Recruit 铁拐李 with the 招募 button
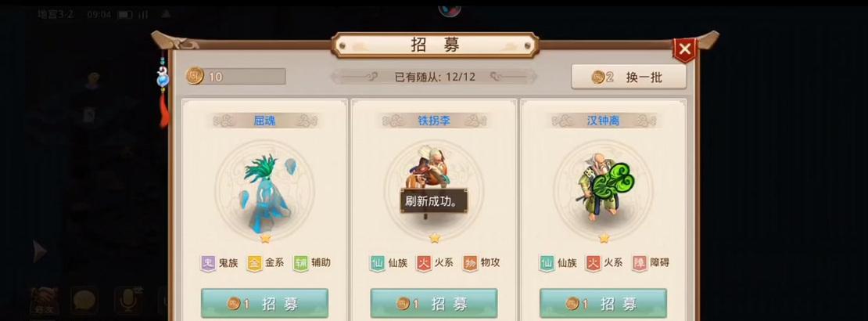Viewport: 868px width, 321px height. [x=434, y=303]
